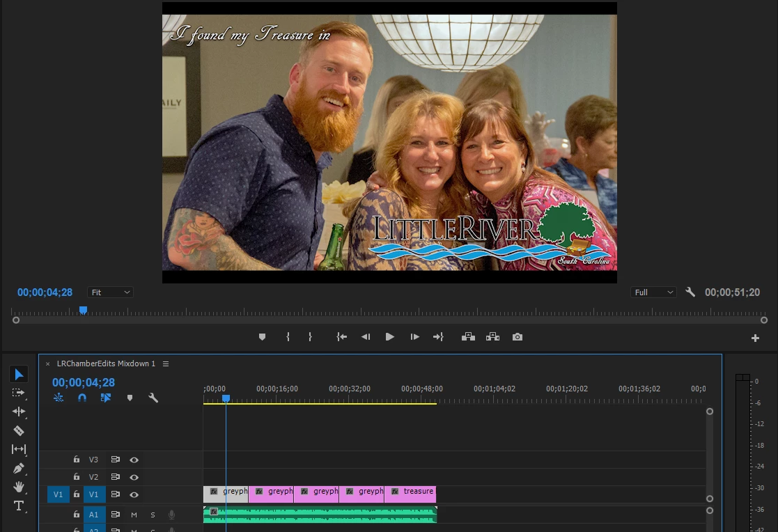The image size is (778, 532).
Task: Click the Program Monitor timecode 00;00;04;28
Action: coord(45,292)
